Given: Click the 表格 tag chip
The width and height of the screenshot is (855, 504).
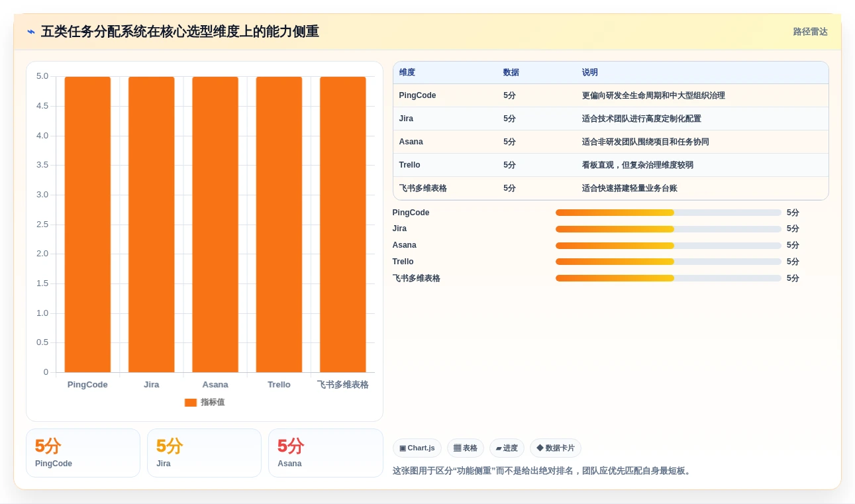Looking at the screenshot, I should click(x=466, y=448).
